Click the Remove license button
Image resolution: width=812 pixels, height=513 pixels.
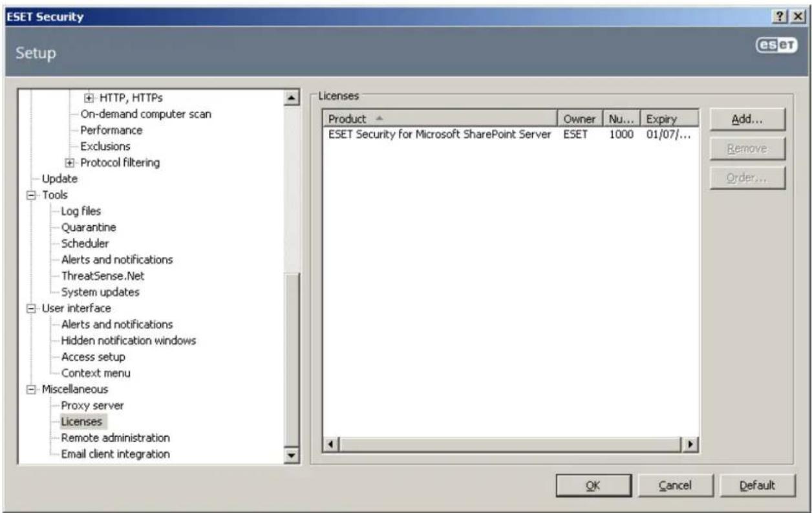point(747,149)
